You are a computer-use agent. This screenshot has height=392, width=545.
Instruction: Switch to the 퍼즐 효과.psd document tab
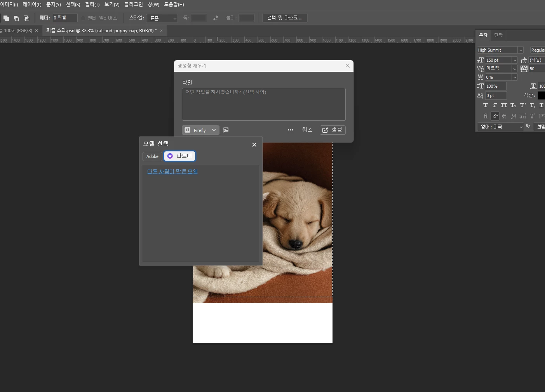tap(101, 30)
